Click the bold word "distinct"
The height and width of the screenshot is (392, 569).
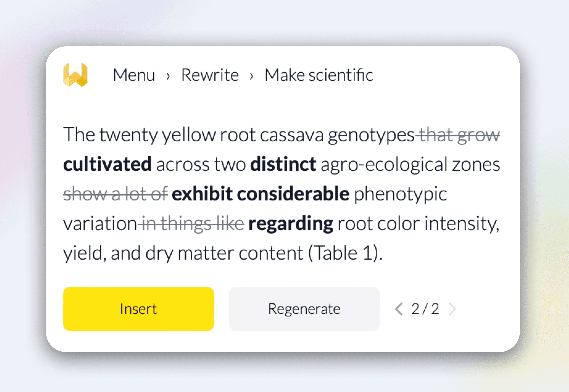click(x=283, y=164)
